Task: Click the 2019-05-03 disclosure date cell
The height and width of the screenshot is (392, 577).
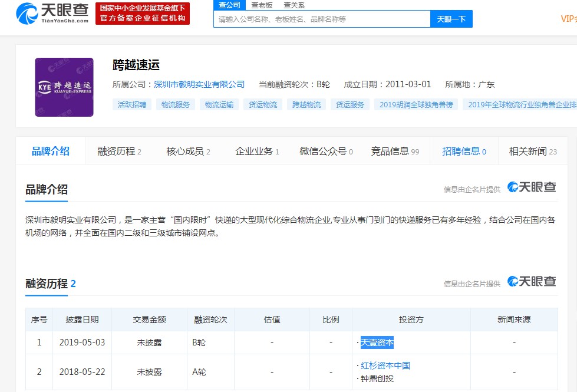Action: coord(82,342)
